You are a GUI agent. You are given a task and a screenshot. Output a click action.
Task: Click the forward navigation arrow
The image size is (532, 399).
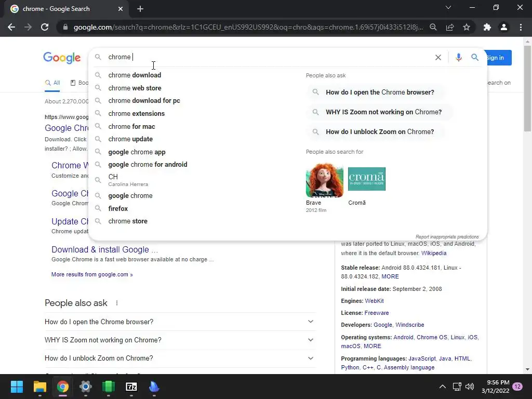[x=28, y=27]
